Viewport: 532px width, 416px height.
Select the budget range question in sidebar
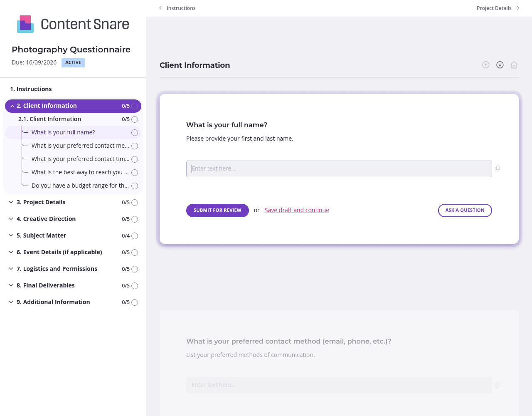(x=80, y=186)
